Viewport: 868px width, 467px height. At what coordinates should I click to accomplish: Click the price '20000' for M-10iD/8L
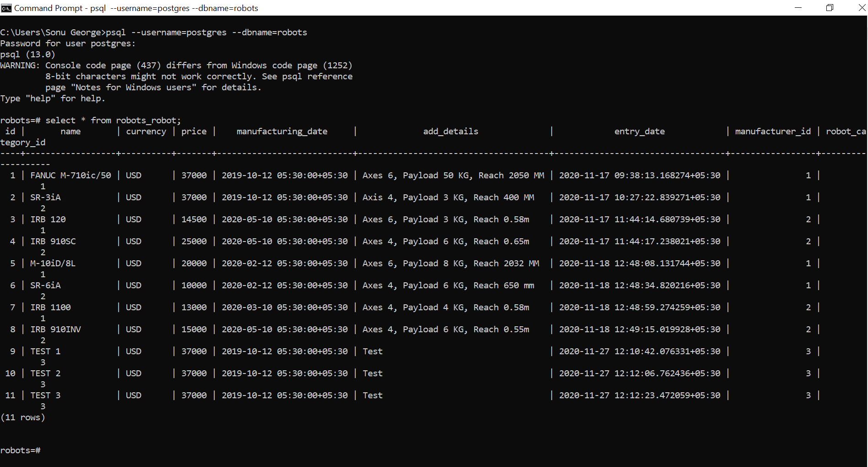pyautogui.click(x=194, y=264)
